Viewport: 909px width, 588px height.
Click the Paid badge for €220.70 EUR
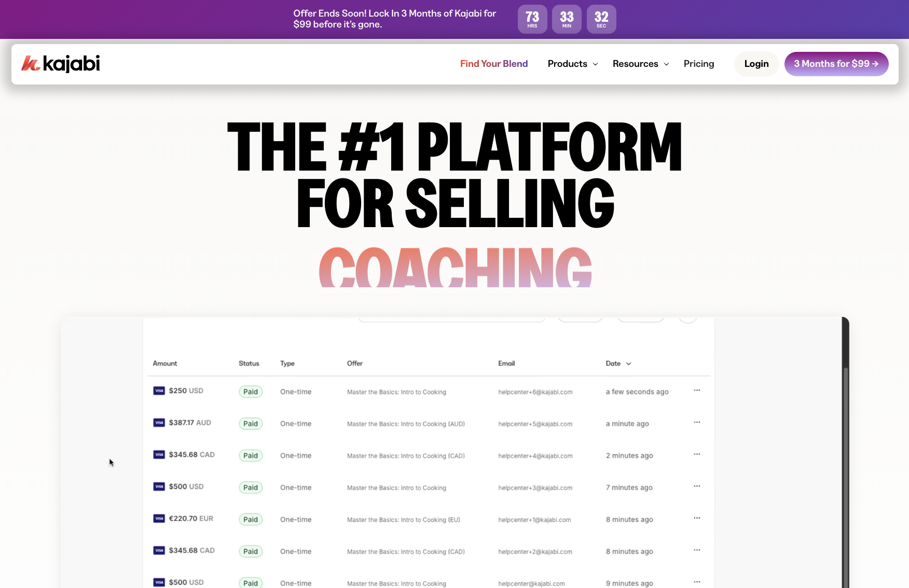point(251,520)
